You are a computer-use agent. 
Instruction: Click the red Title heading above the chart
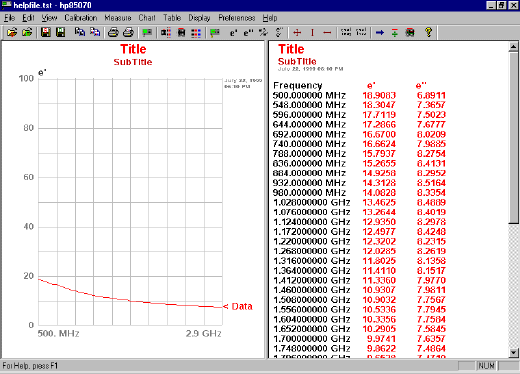point(133,49)
